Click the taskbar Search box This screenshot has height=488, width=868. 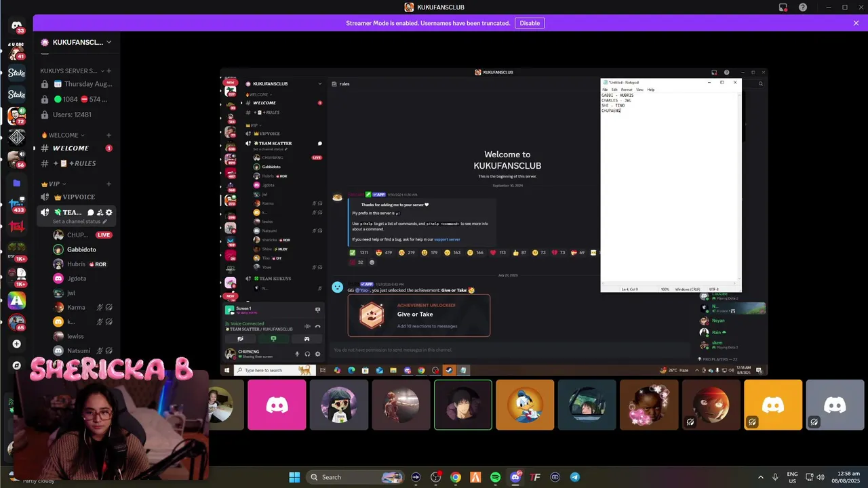tap(354, 477)
